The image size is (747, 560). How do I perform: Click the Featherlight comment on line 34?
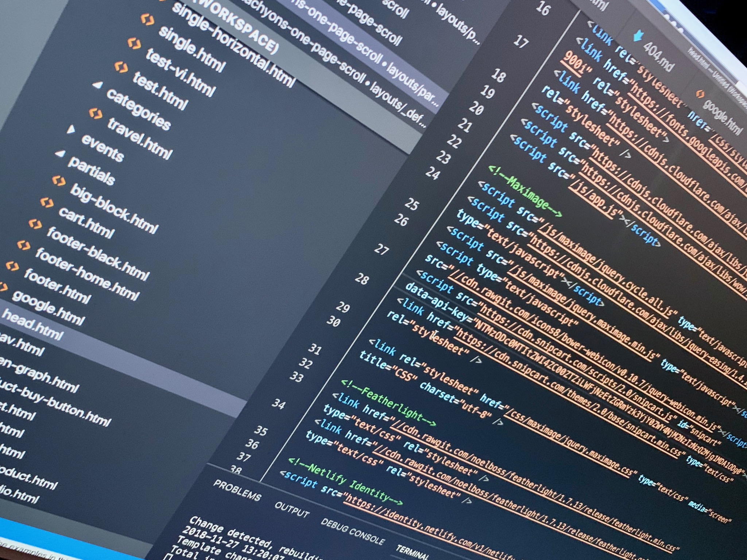coord(389,403)
